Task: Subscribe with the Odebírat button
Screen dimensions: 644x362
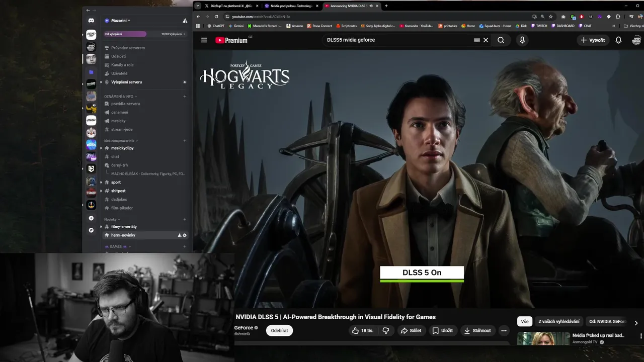Action: click(279, 330)
